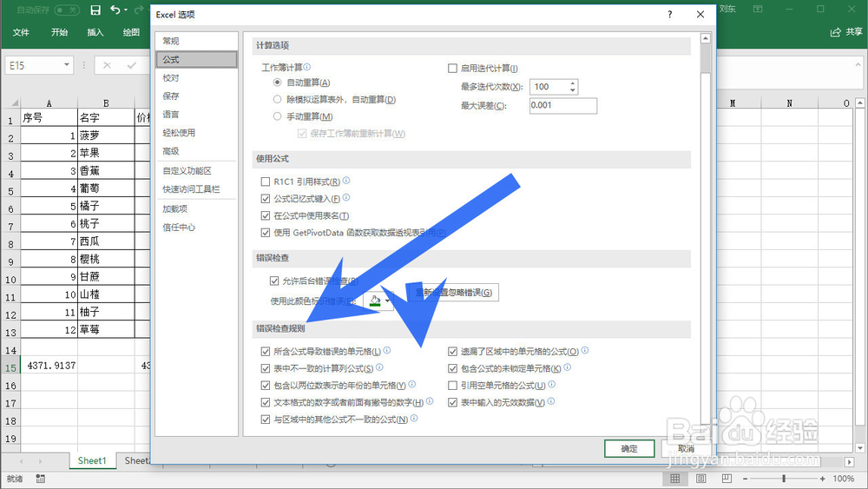Image resolution: width=868 pixels, height=489 pixels.
Task: Click the zoom slider handle
Action: pyautogui.click(x=784, y=479)
